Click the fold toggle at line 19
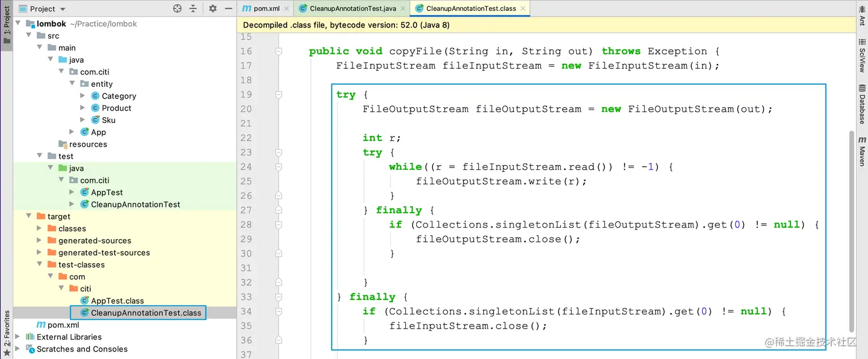This screenshot has height=359, width=868. coord(278,94)
